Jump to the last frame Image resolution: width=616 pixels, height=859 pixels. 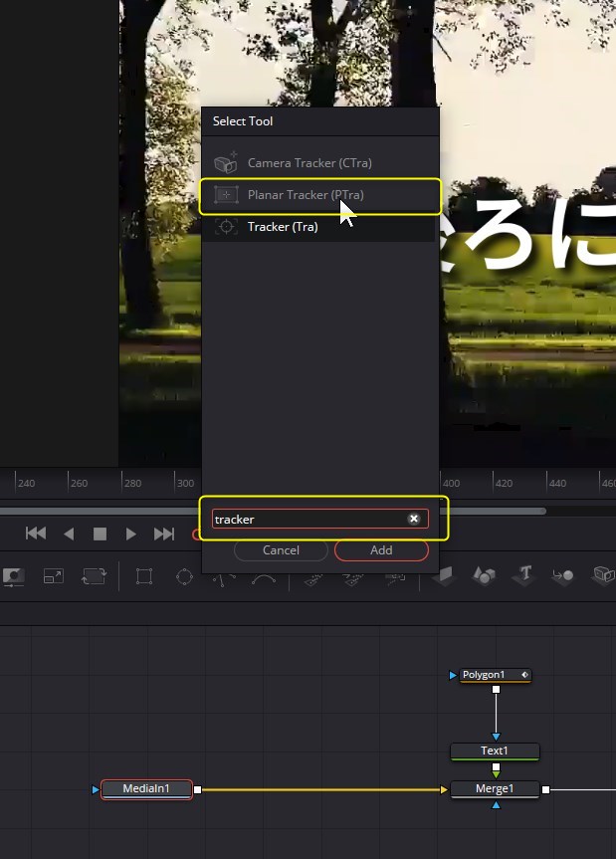(x=164, y=534)
